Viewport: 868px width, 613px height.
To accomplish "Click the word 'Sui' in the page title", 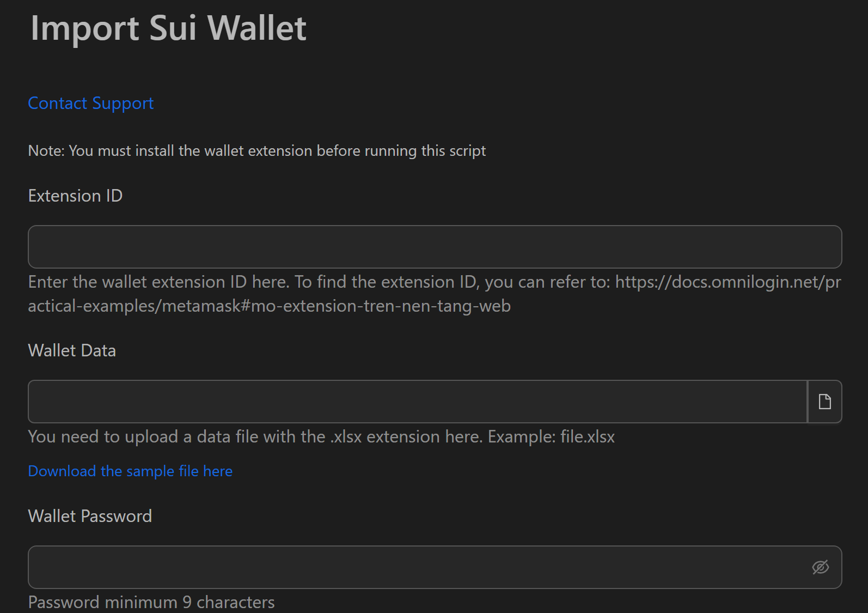I will (173, 28).
